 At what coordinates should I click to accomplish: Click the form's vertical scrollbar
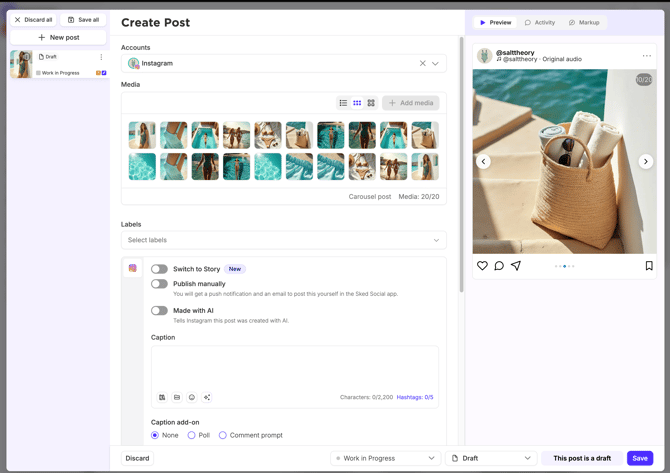461,165
